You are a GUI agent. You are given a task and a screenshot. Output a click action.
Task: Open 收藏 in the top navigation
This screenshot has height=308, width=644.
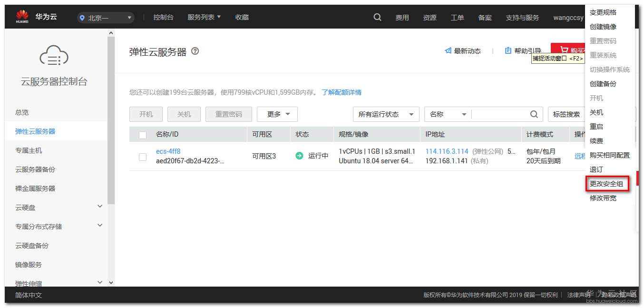(x=242, y=17)
